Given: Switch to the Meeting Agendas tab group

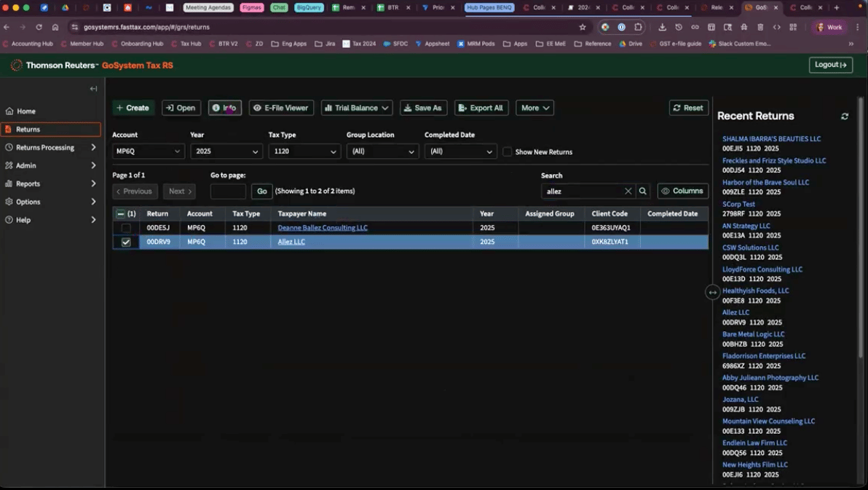Looking at the screenshot, I should click(208, 8).
